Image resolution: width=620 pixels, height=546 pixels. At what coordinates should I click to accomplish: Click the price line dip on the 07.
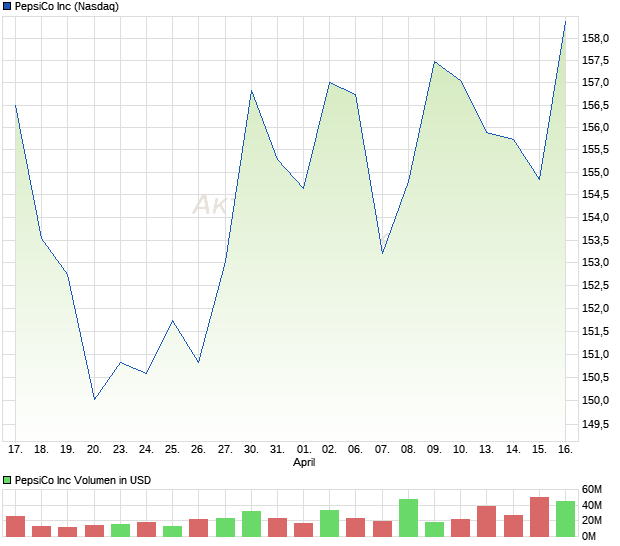(382, 253)
